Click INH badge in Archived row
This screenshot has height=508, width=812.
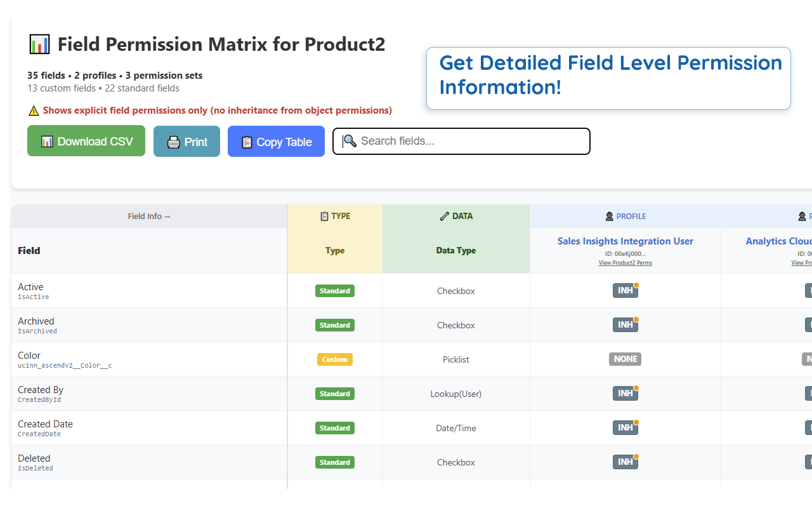coord(625,325)
